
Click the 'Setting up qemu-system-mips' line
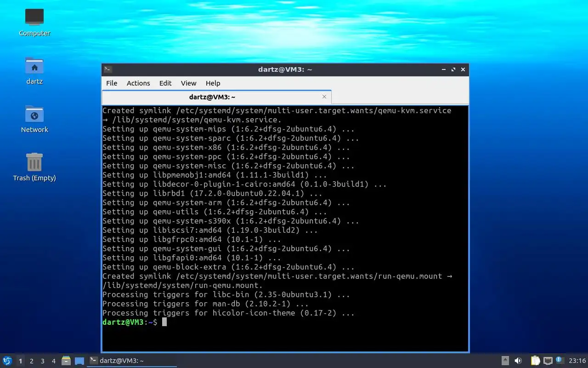(x=228, y=129)
